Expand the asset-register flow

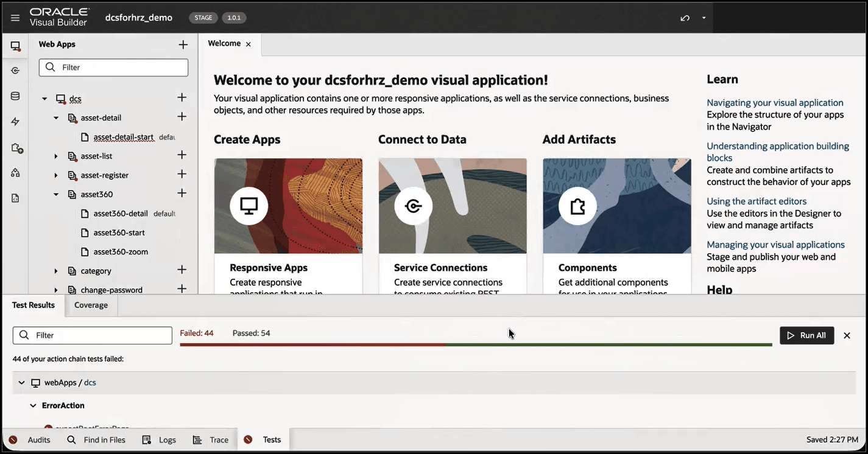(x=56, y=175)
